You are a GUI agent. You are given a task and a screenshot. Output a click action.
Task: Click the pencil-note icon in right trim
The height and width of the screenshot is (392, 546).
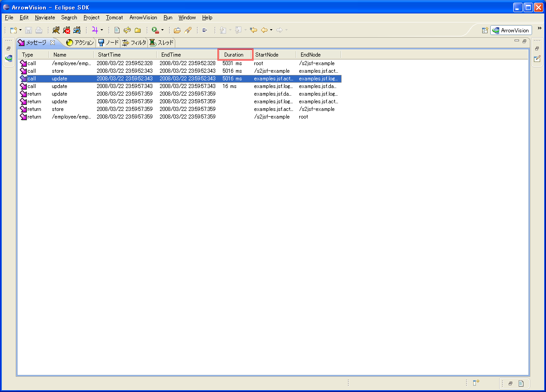[x=537, y=58]
